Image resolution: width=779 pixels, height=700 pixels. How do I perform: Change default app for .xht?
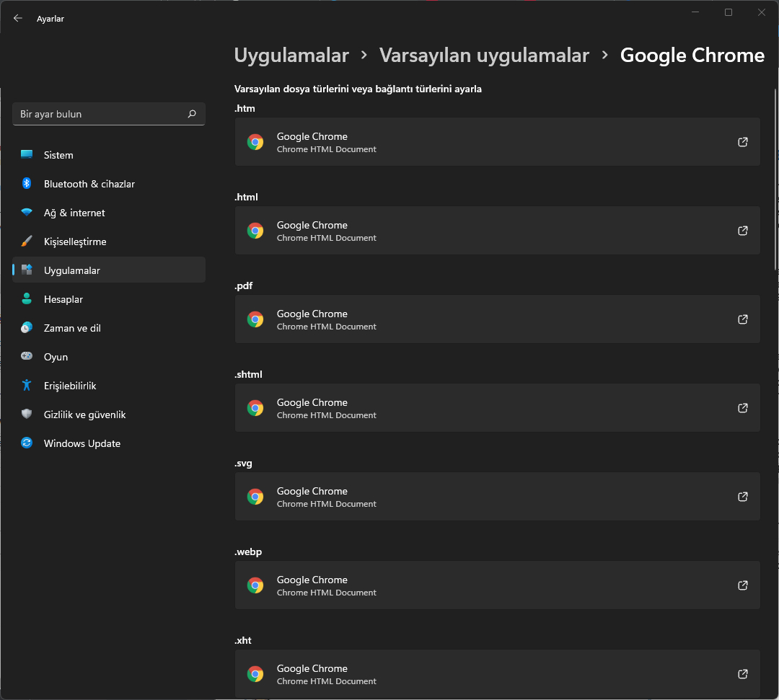(497, 674)
